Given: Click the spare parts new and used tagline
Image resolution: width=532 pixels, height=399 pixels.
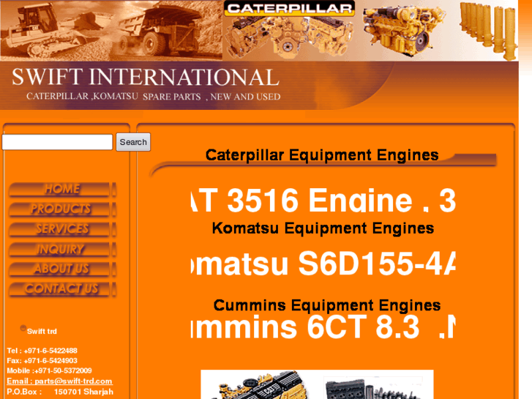Looking at the screenshot, I should click(x=154, y=97).
